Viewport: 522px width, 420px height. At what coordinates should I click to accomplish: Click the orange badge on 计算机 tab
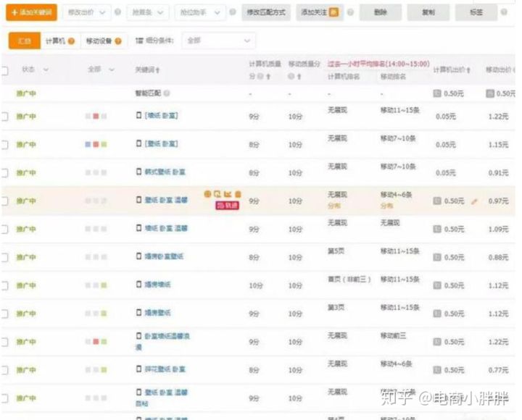coord(72,41)
